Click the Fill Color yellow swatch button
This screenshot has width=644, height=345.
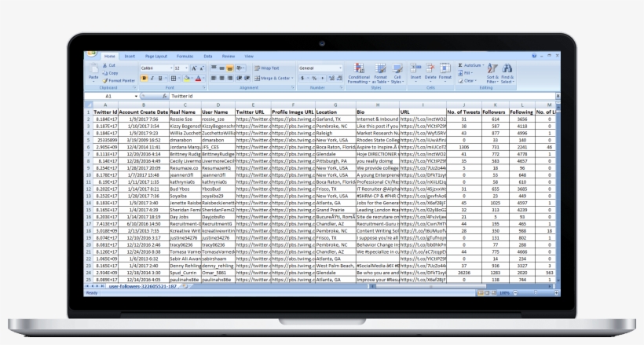[187, 78]
